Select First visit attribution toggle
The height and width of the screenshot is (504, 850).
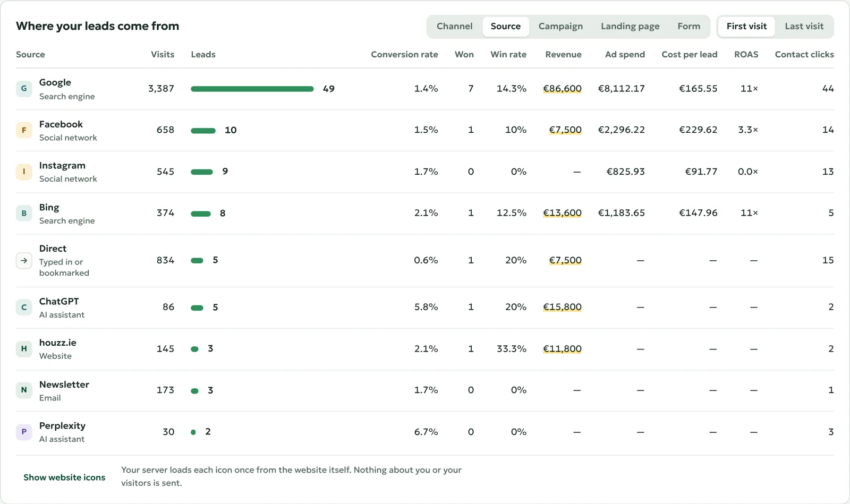[x=746, y=27]
